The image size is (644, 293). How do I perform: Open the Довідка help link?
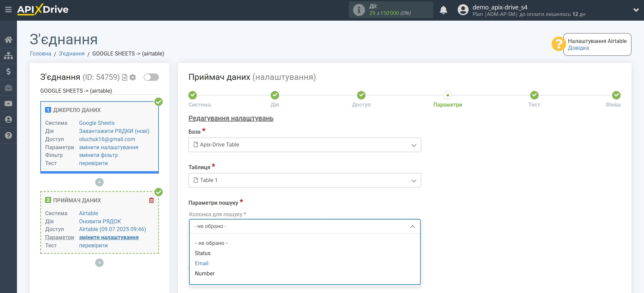pyautogui.click(x=578, y=48)
